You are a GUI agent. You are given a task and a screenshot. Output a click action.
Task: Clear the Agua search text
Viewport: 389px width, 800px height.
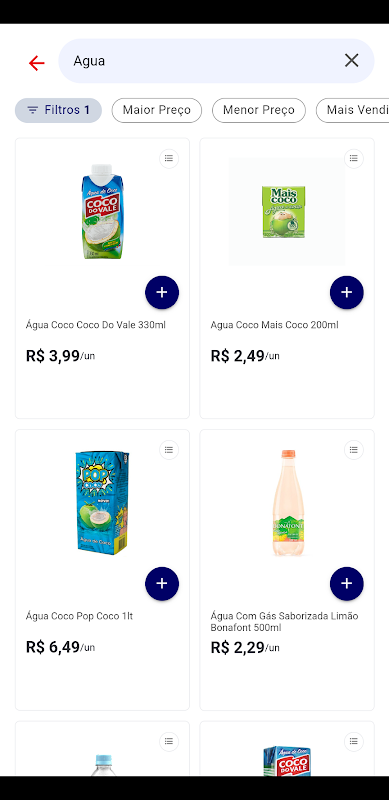pyautogui.click(x=351, y=61)
